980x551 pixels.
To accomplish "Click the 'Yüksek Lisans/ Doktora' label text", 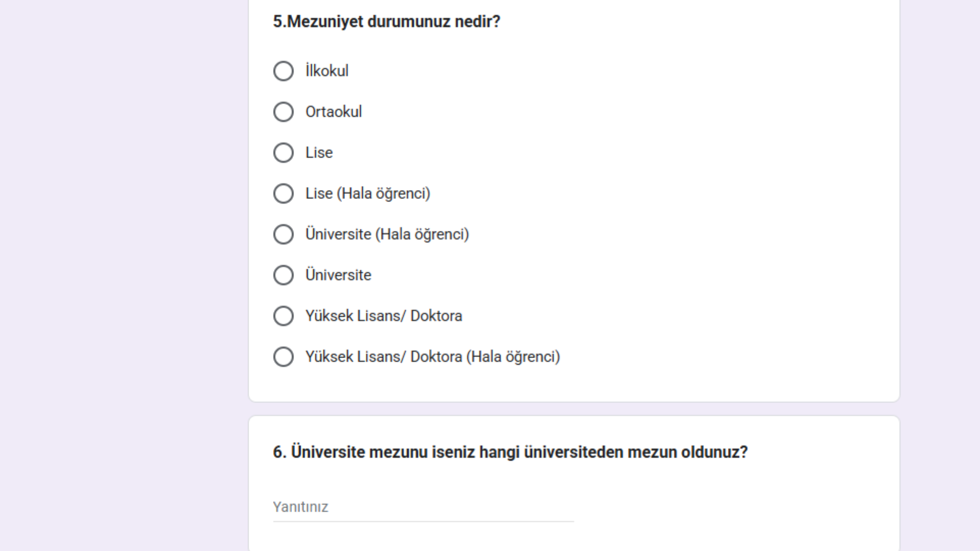I will tap(384, 316).
